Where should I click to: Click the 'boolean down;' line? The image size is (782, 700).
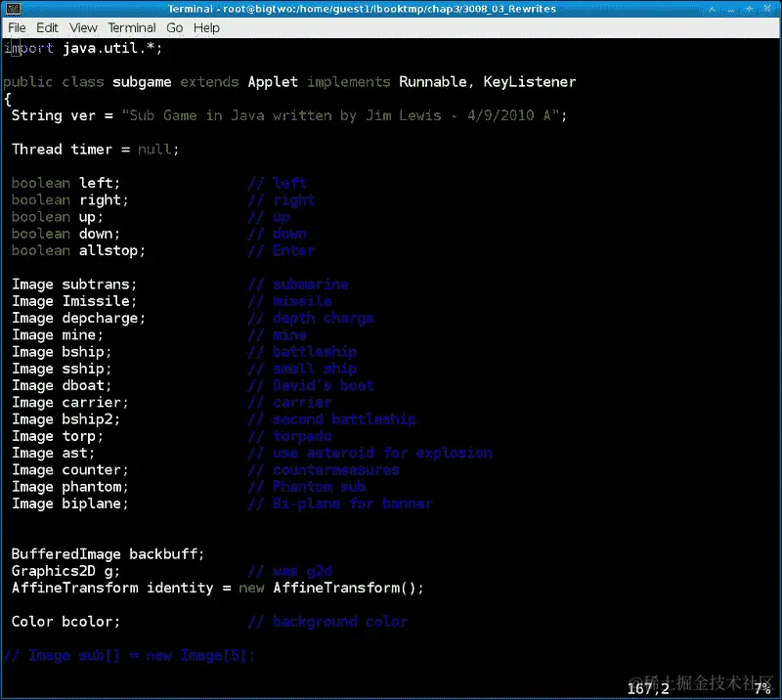tap(65, 234)
